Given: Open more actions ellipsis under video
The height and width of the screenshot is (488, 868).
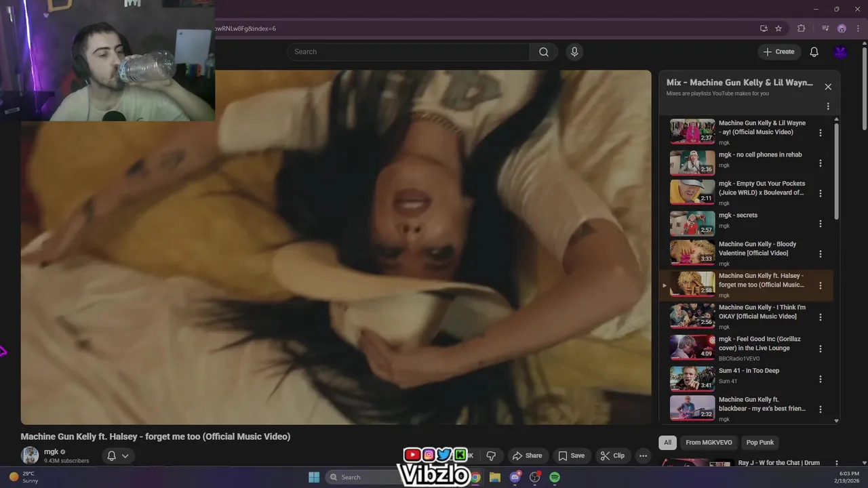Looking at the screenshot, I should click(644, 455).
